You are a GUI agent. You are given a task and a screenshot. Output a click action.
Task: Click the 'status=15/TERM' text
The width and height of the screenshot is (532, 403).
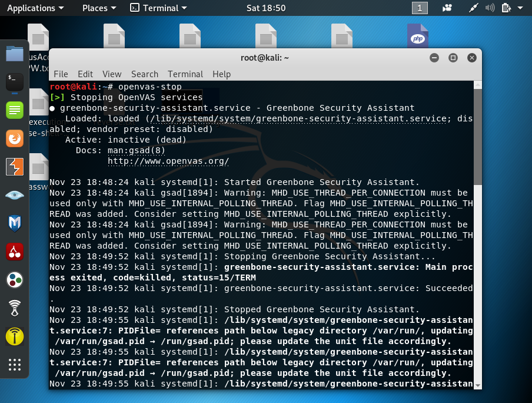pos(219,278)
